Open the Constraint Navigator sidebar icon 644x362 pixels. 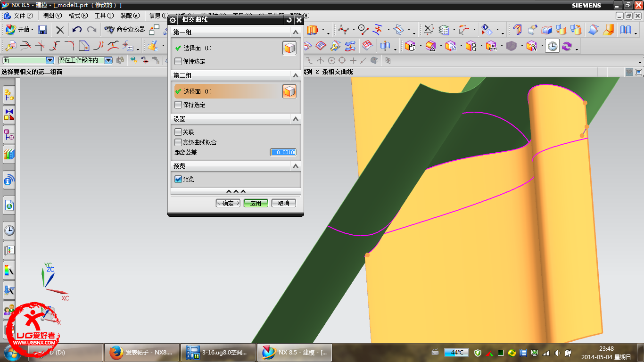coord(9,115)
